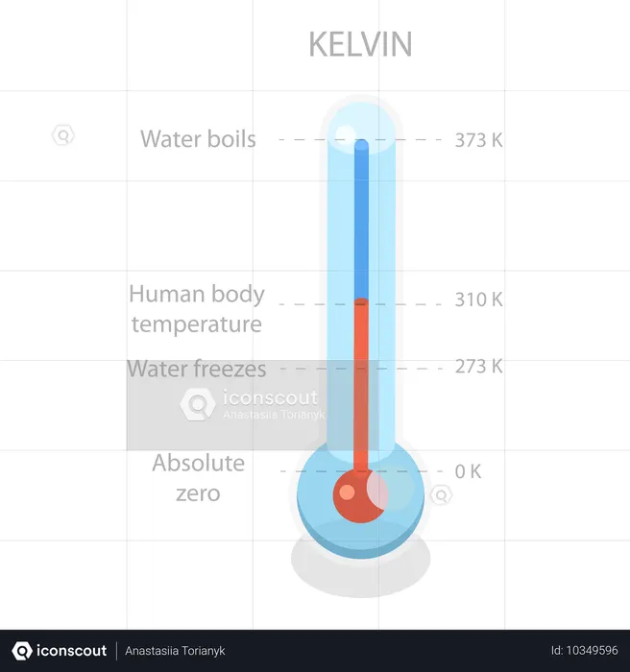The height and width of the screenshot is (672, 630).
Task: Select the 373 K temperature label
Action: click(x=478, y=140)
